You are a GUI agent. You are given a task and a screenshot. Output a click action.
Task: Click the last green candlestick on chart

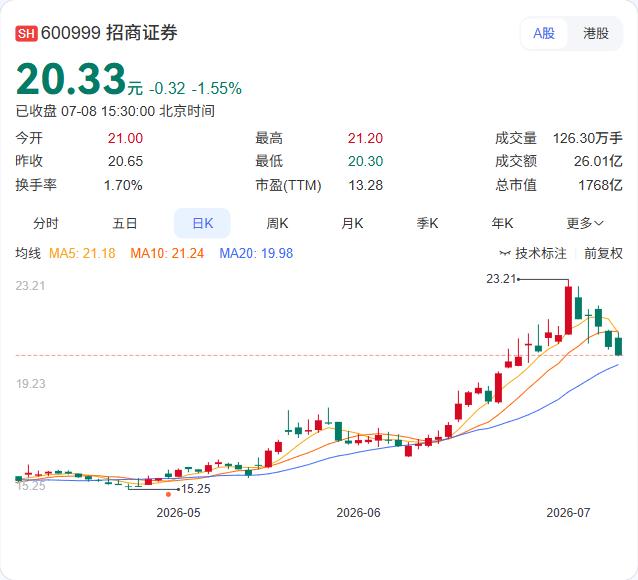[x=618, y=346]
